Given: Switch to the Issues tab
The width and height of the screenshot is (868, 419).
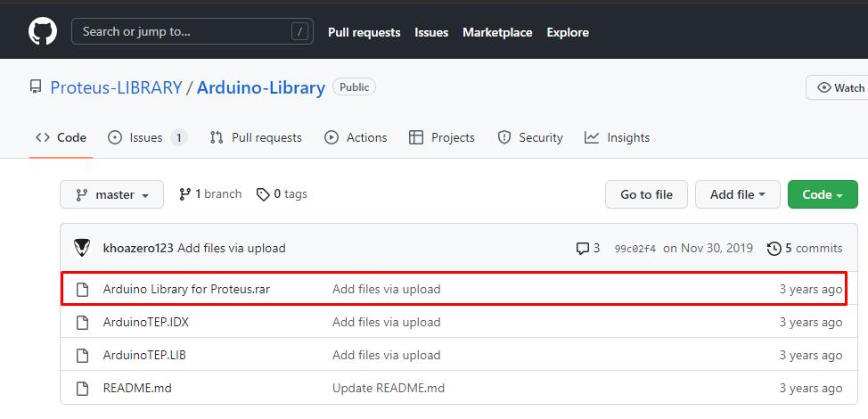Looking at the screenshot, I should click(x=147, y=138).
